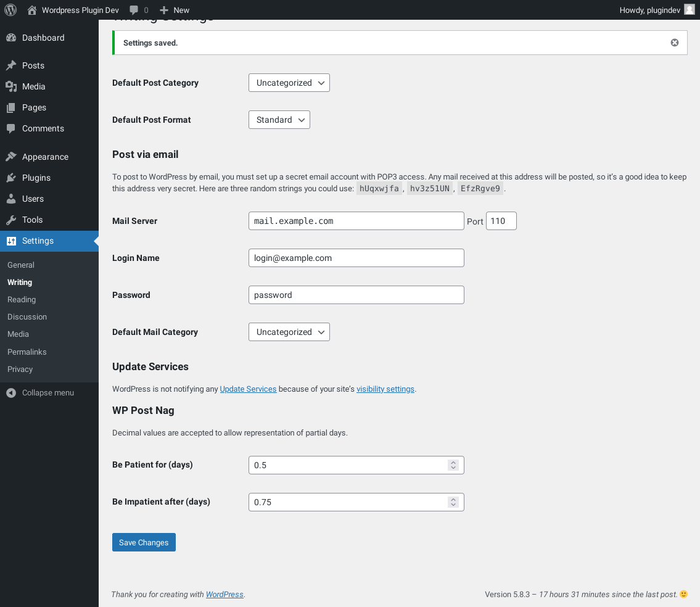Click the Be Impatient after days stepper arrows
This screenshot has width=700, height=607.
(x=453, y=502)
